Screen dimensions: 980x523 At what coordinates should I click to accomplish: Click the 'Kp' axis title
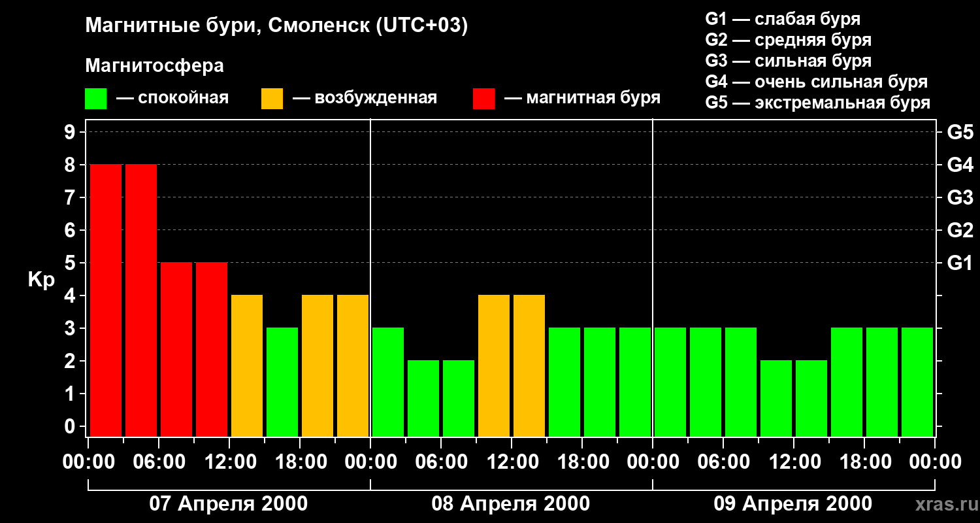click(41, 280)
